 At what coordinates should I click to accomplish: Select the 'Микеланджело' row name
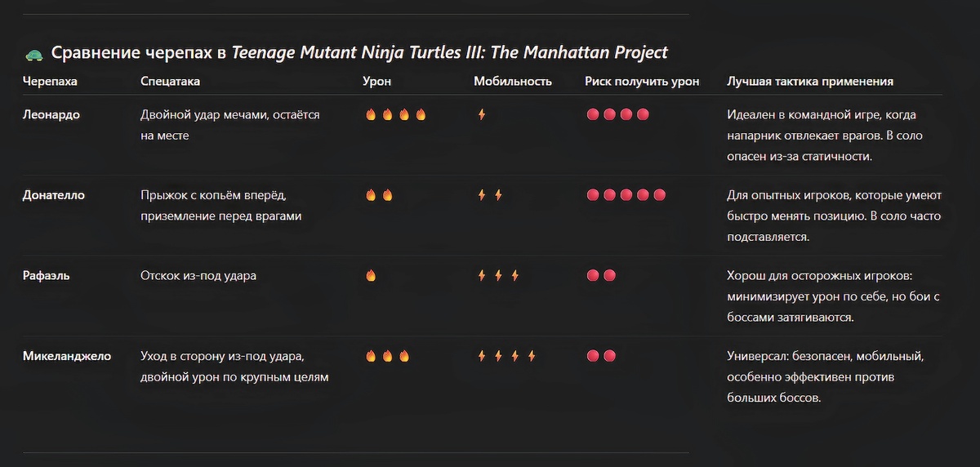point(67,356)
